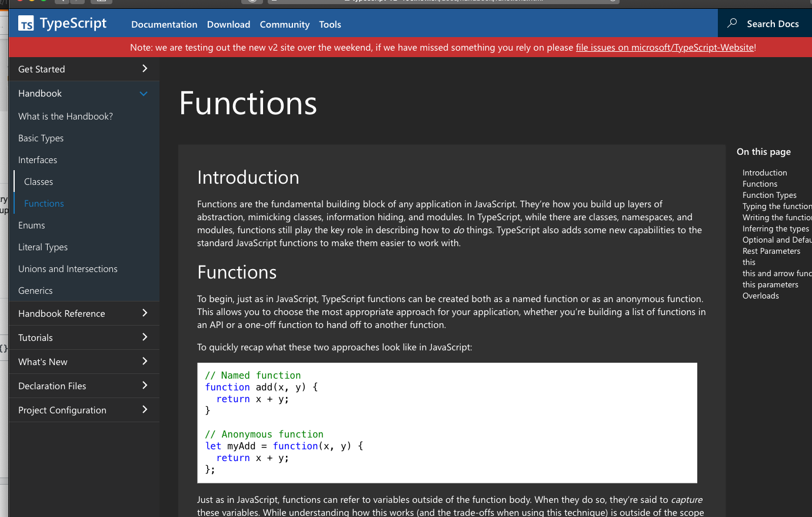The height and width of the screenshot is (517, 812).
Task: Click the browser back arrow
Action: pos(62,2)
